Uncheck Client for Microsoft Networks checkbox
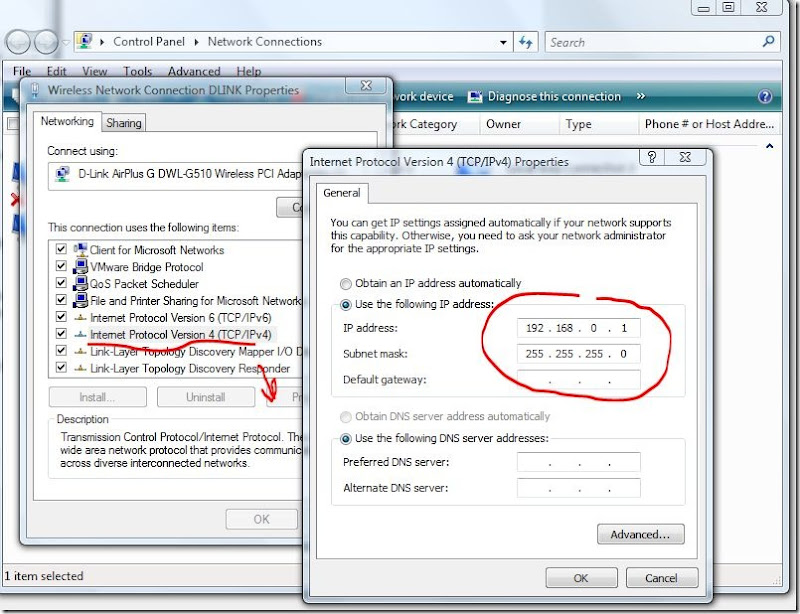Image resolution: width=800 pixels, height=614 pixels. [x=61, y=249]
